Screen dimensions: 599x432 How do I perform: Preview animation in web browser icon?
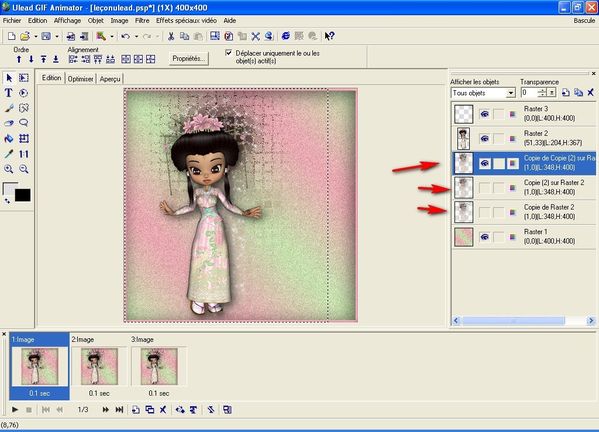pyautogui.click(x=285, y=36)
